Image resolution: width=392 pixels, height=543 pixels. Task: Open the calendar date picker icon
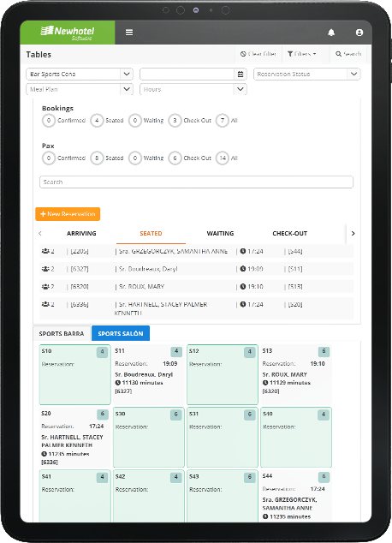click(241, 75)
